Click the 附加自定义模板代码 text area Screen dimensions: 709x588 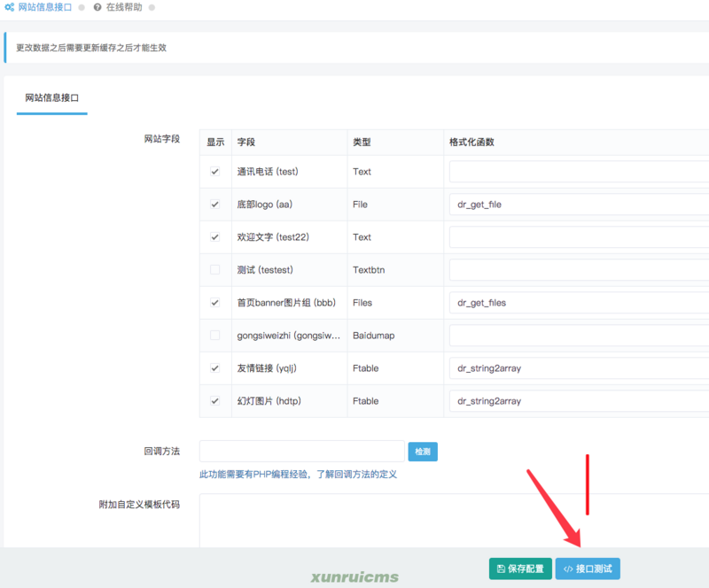[454, 521]
